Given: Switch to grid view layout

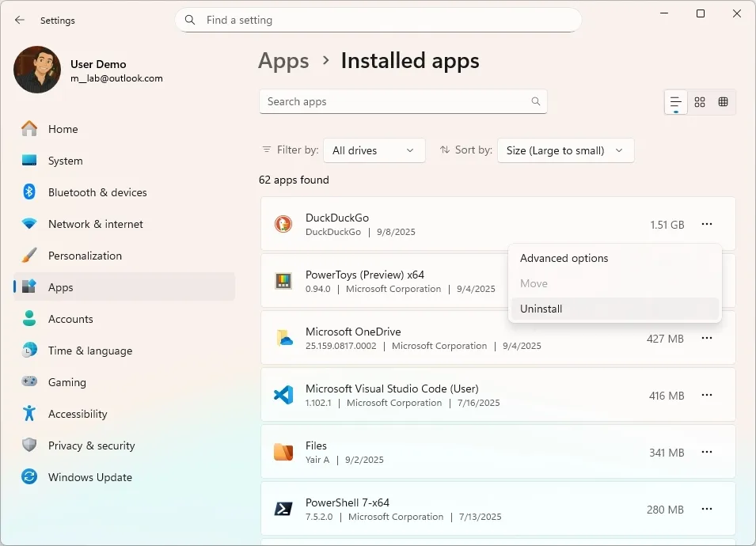Looking at the screenshot, I should point(700,102).
